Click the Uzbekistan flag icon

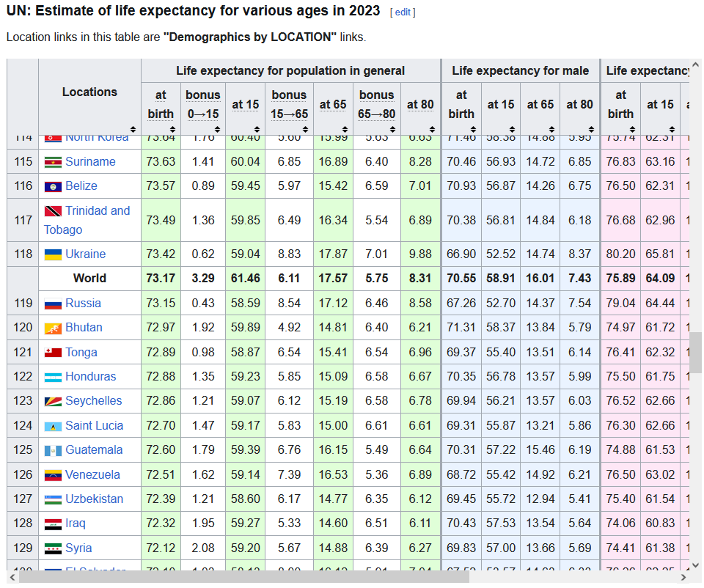tap(53, 499)
